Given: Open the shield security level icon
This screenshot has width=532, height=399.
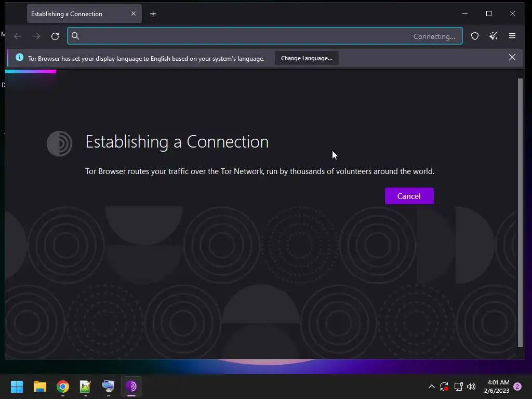Looking at the screenshot, I should (x=475, y=36).
